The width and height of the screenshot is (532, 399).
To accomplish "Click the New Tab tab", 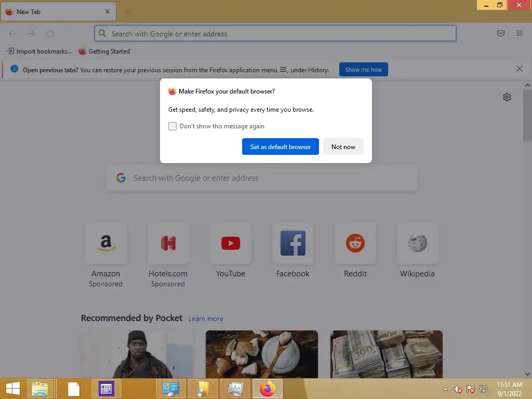I will (58, 12).
